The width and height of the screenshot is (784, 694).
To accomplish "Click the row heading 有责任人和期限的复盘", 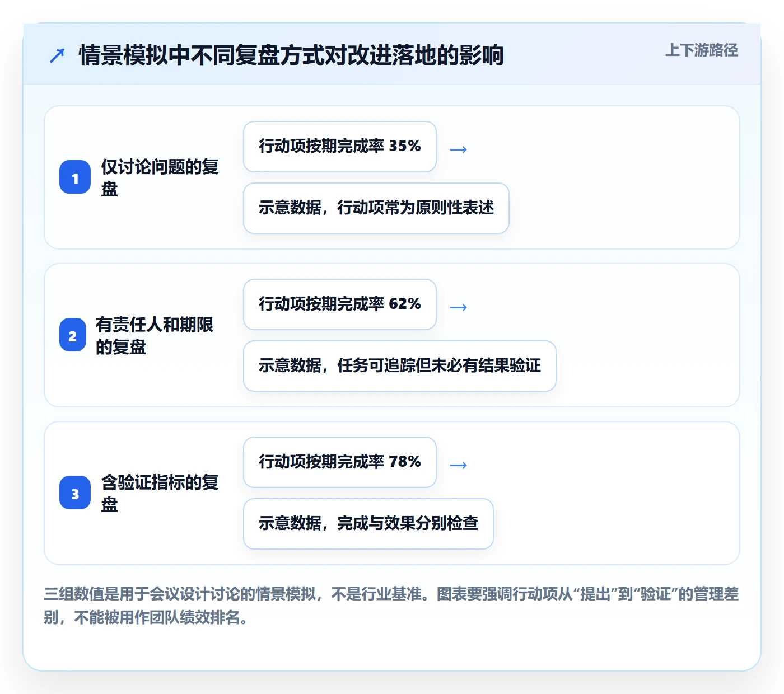I will [155, 335].
